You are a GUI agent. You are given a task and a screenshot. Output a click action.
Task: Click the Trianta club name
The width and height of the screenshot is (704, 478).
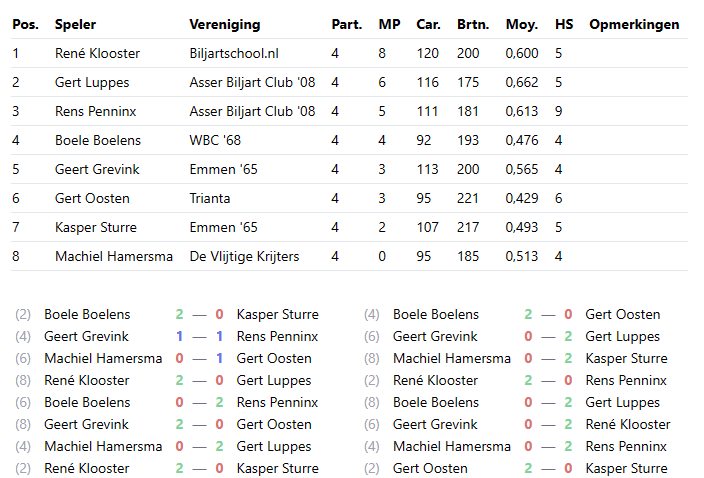tap(210, 198)
